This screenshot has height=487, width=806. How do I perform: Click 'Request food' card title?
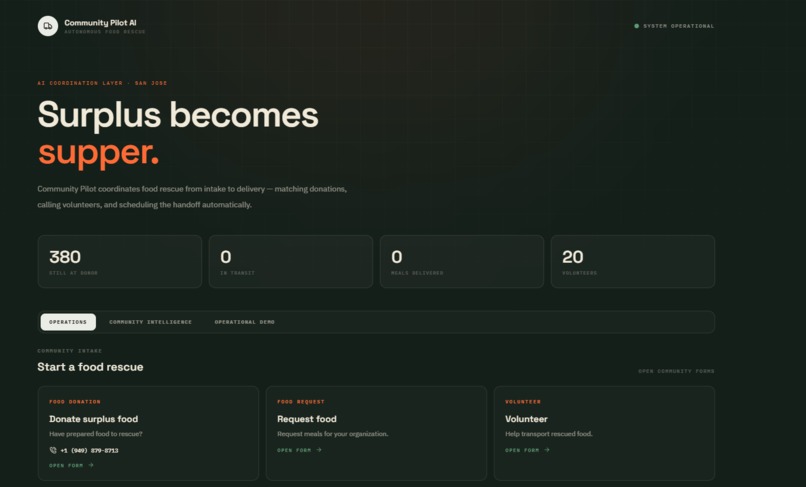307,419
